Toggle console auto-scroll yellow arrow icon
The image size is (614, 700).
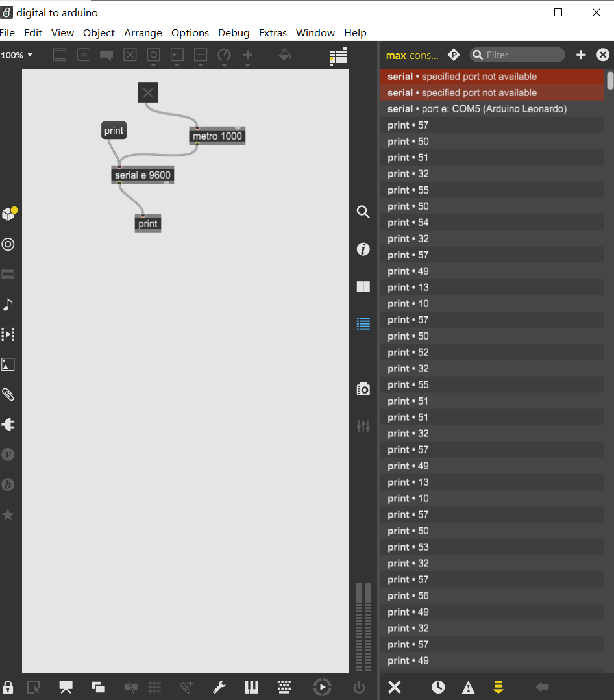pos(498,687)
